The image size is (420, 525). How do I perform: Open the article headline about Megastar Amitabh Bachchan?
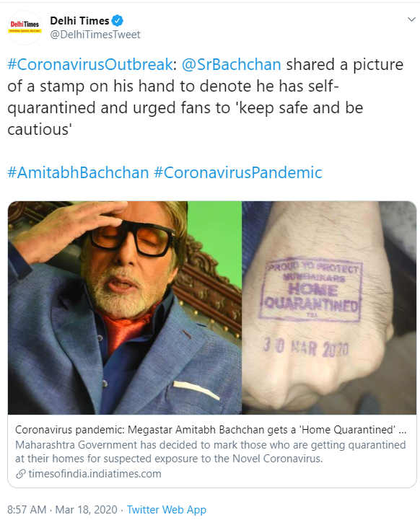[x=211, y=430]
